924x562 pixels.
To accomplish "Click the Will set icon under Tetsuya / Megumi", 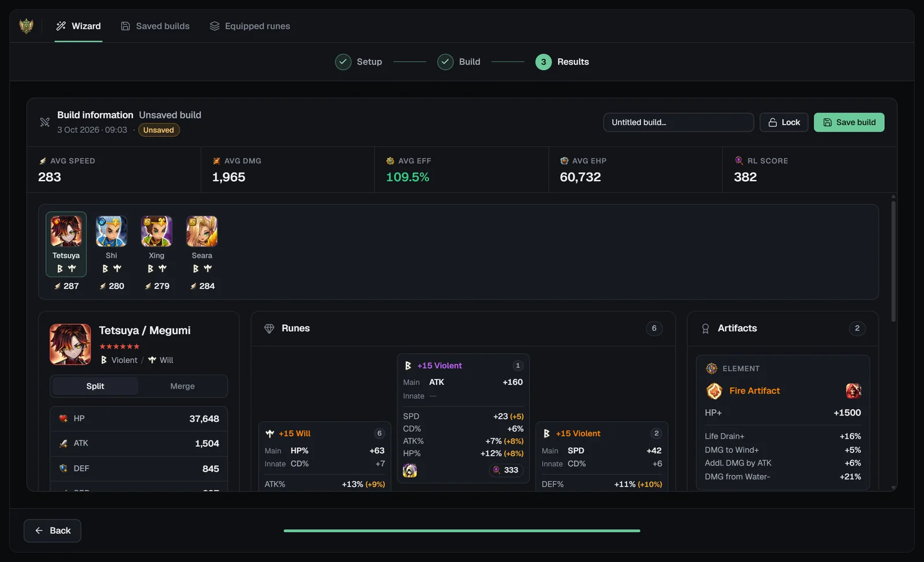I will click(152, 360).
